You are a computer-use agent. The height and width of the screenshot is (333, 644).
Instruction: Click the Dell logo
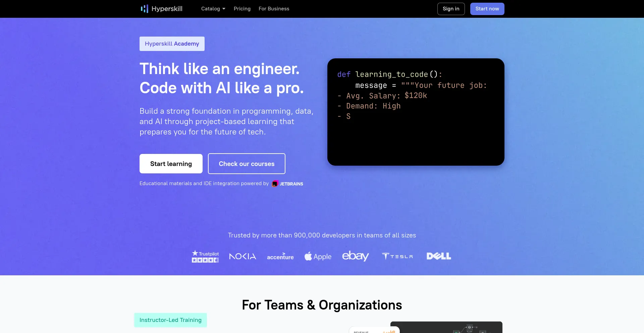coord(439,256)
